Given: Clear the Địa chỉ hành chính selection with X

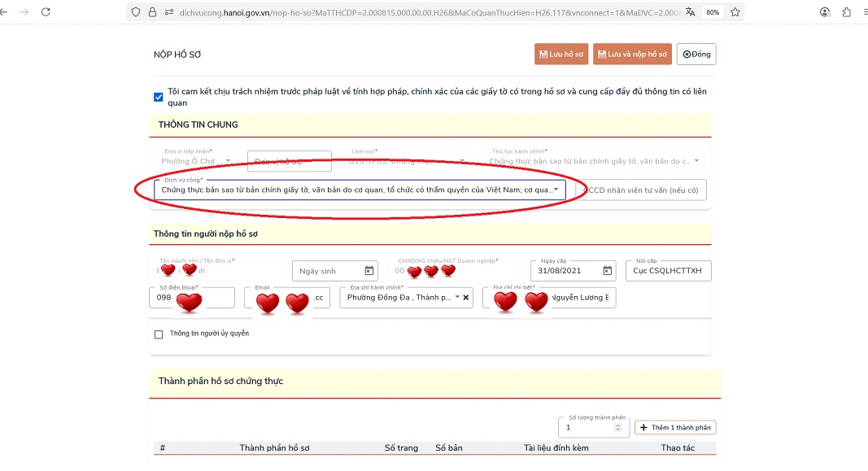Looking at the screenshot, I should (466, 298).
